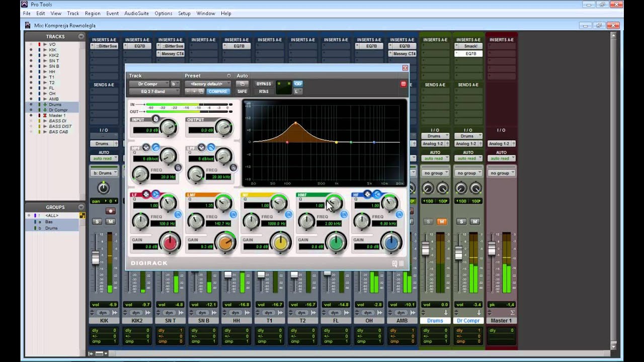The image size is (644, 362).
Task: Solo the Dr Compr track
Action: tap(462, 222)
